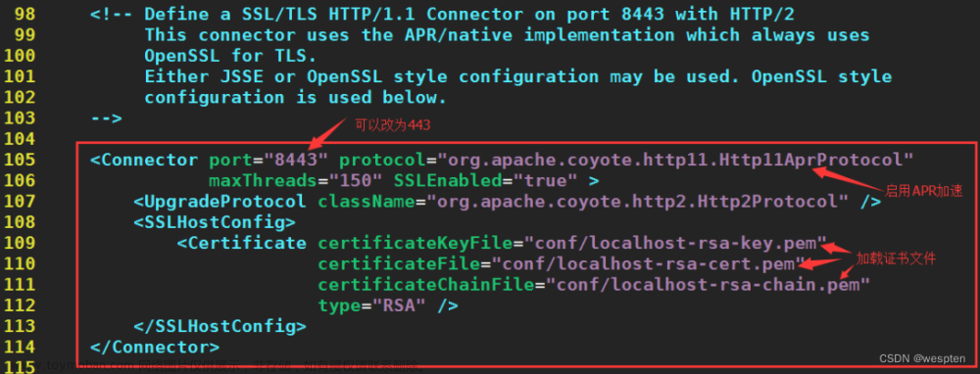Click line number 106 in the gutter
980x374 pixels.
tap(19, 180)
